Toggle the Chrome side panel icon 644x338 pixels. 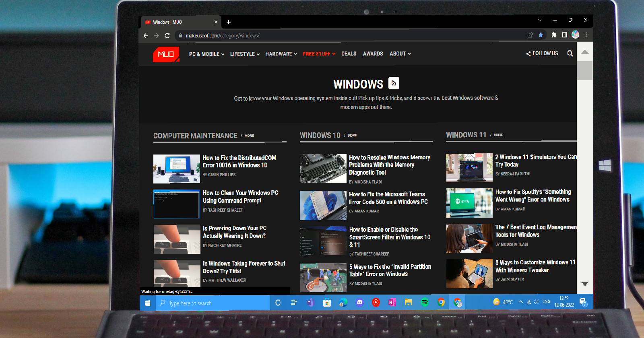click(x=564, y=35)
